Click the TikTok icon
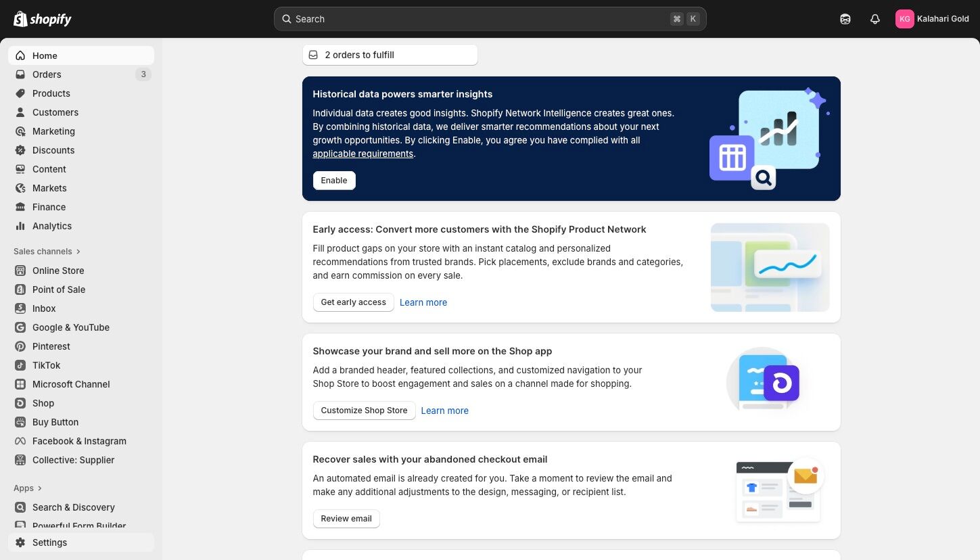 pos(20,365)
